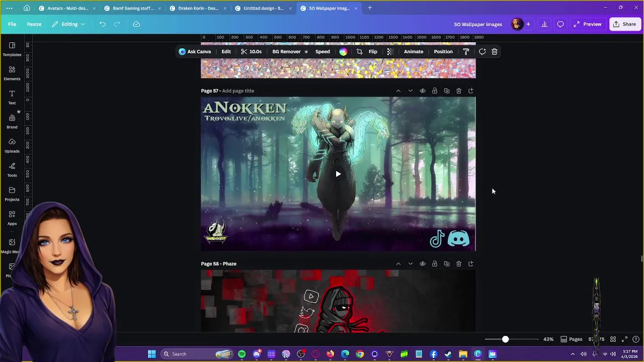
Task: Open the Editing mode dropdown
Action: 69,24
